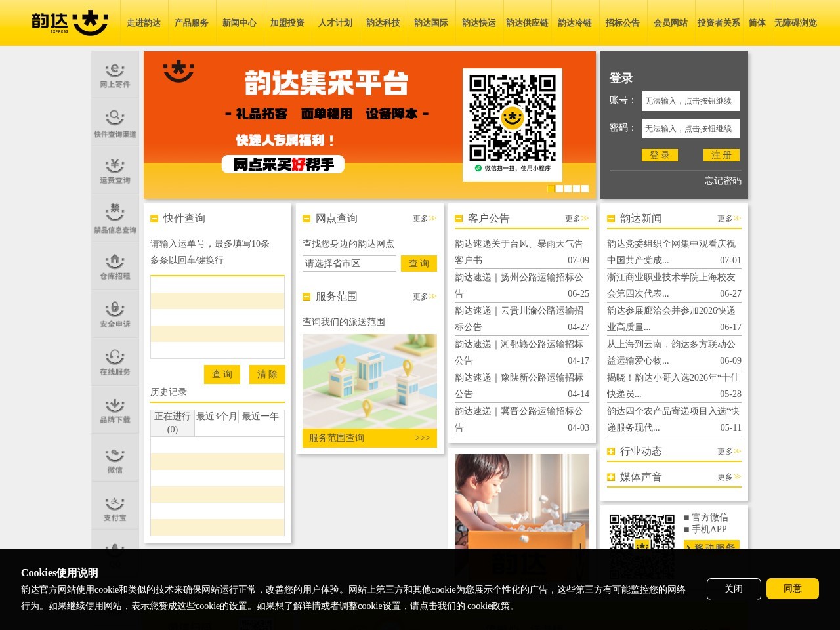This screenshot has width=840, height=630.
Task: Open 更多 for 客户公告
Action: [x=577, y=219]
